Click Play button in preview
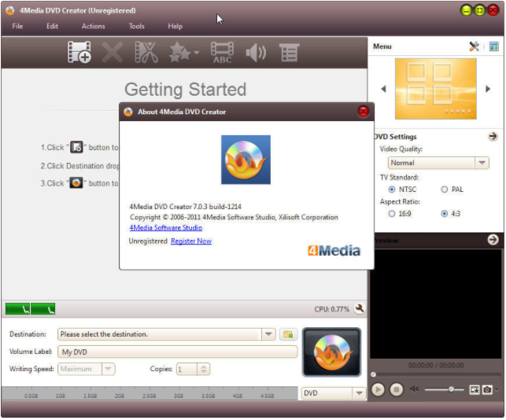This screenshot has height=420, width=506. click(x=378, y=389)
